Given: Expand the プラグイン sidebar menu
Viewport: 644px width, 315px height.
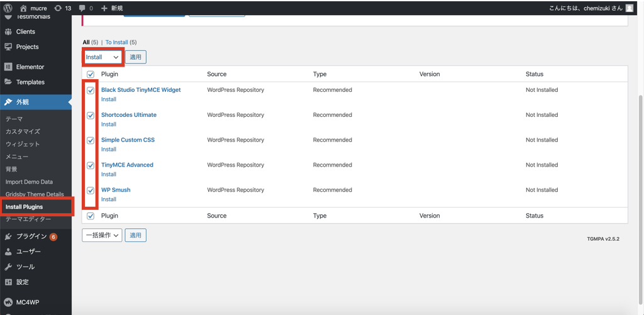Looking at the screenshot, I should (31, 236).
